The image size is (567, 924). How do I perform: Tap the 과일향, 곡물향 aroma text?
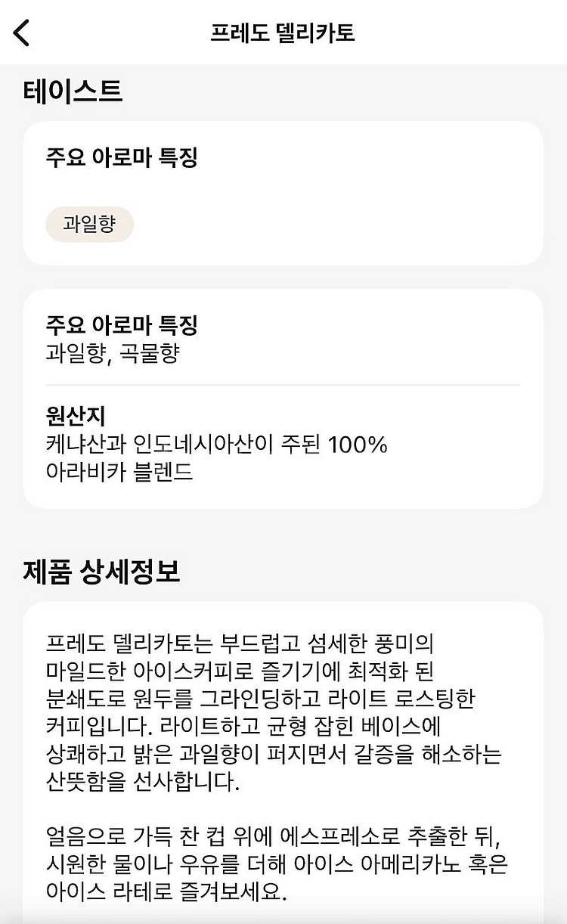click(x=113, y=353)
